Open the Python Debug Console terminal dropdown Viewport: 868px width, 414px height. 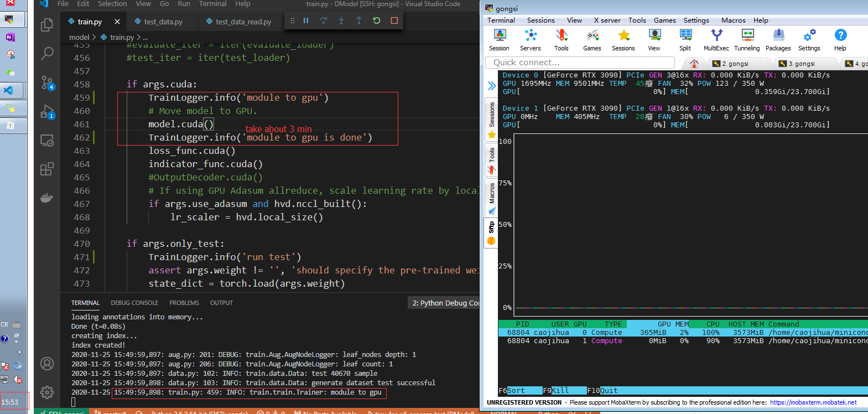point(444,303)
